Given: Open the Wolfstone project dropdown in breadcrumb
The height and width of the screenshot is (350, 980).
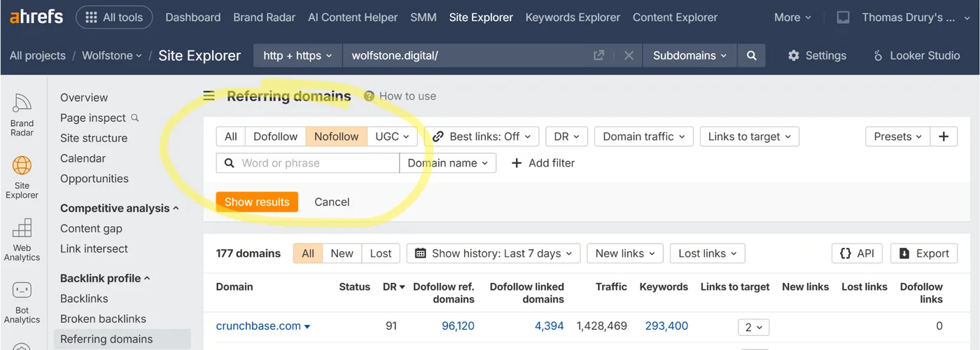Looking at the screenshot, I should pyautogui.click(x=112, y=55).
